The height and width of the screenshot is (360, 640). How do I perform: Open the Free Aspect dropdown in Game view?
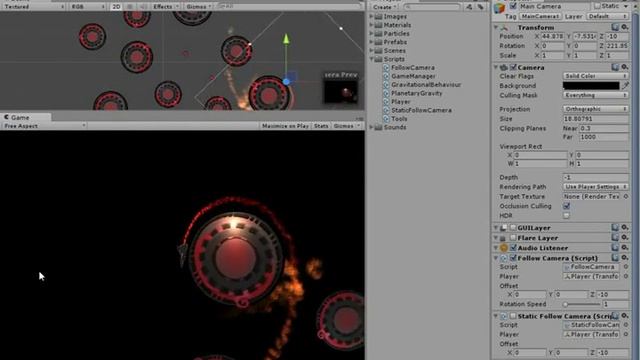(44, 126)
